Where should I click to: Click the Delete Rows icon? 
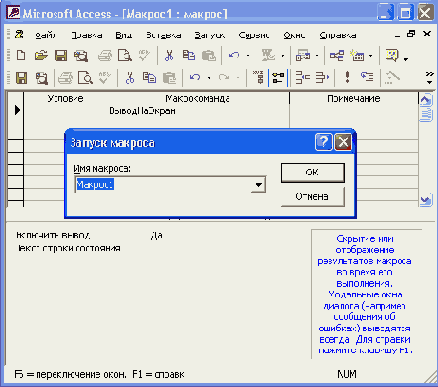[x=322, y=78]
